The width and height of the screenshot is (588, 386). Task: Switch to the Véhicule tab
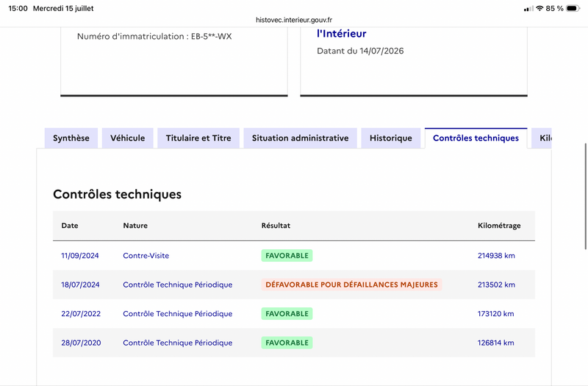(x=127, y=138)
